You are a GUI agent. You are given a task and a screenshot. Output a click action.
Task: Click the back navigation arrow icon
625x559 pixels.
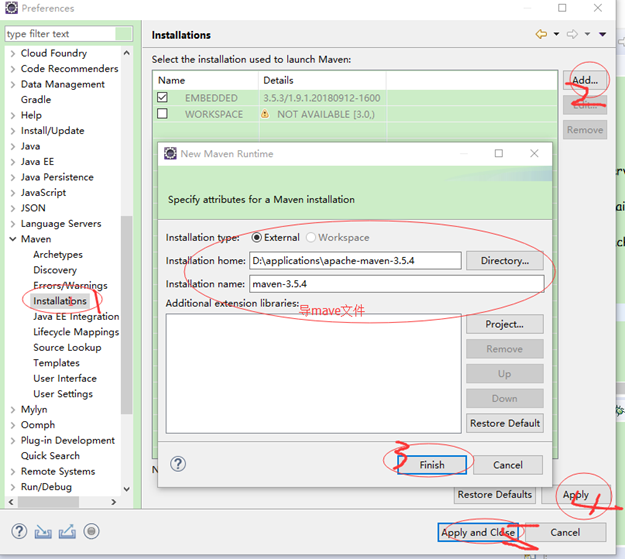click(541, 34)
